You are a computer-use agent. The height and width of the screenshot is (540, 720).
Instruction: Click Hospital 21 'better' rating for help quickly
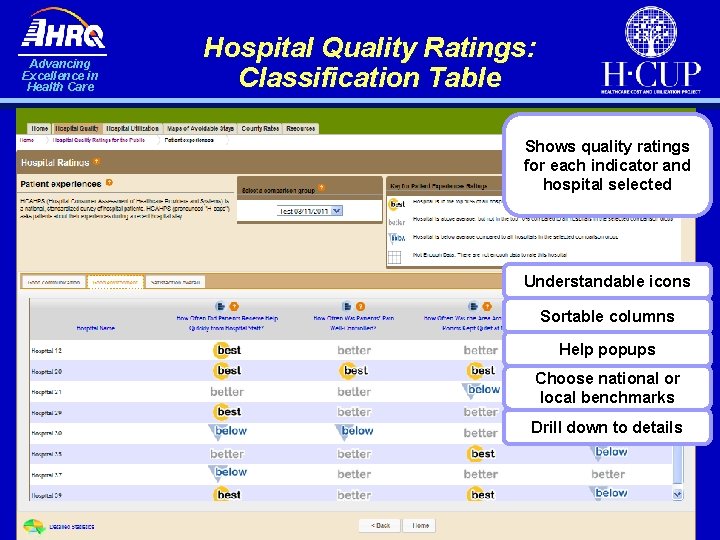227,392
